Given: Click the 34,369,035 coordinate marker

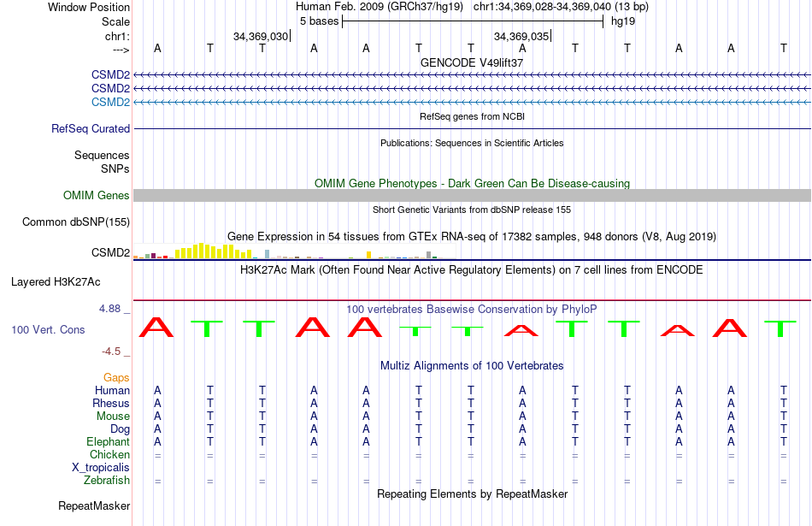Looking at the screenshot, I should 521,36.
